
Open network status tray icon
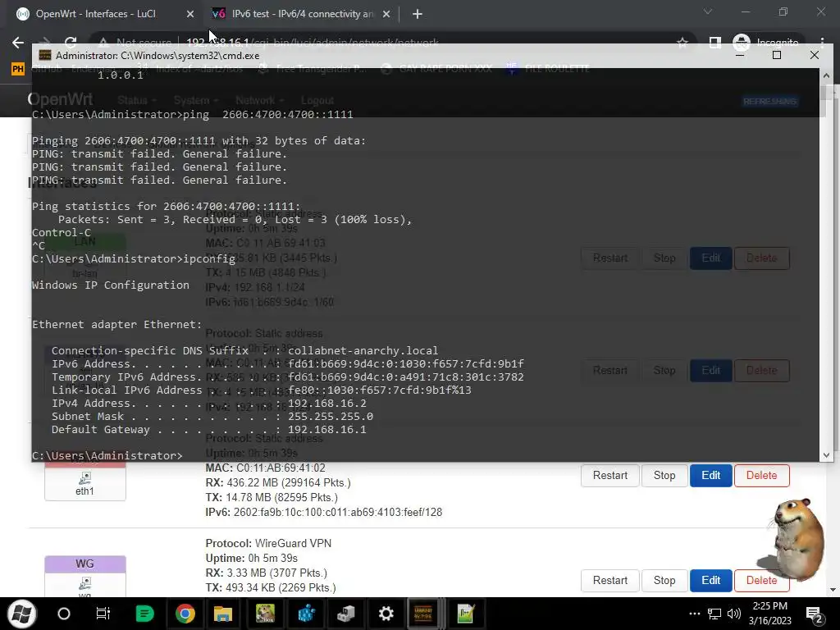click(x=714, y=614)
